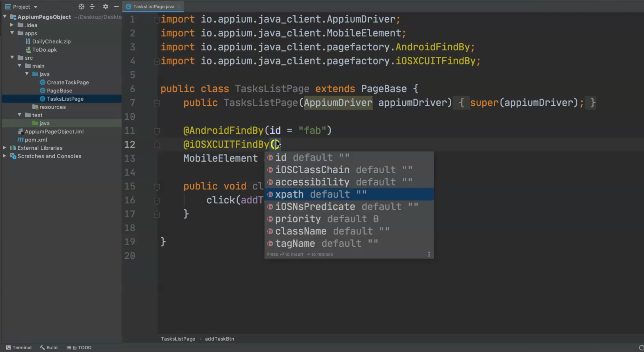644x352 pixels.
Task: Click the collapse all icon in Project panel
Action: click(x=92, y=7)
